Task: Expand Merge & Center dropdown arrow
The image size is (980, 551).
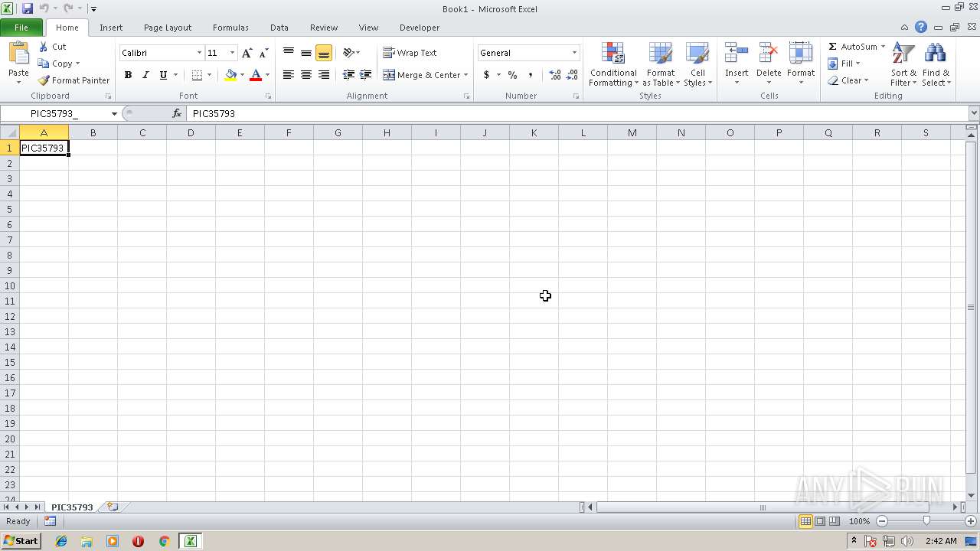Action: (x=465, y=75)
